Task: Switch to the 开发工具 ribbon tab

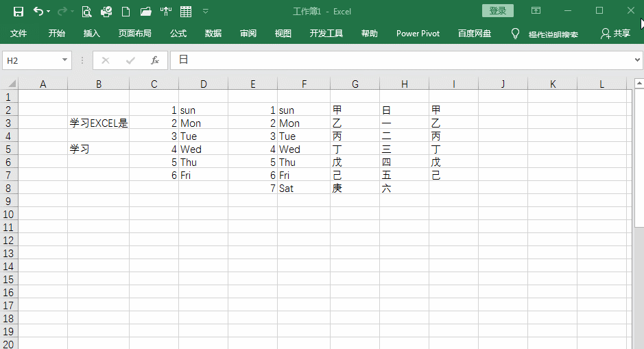Action: (326, 34)
